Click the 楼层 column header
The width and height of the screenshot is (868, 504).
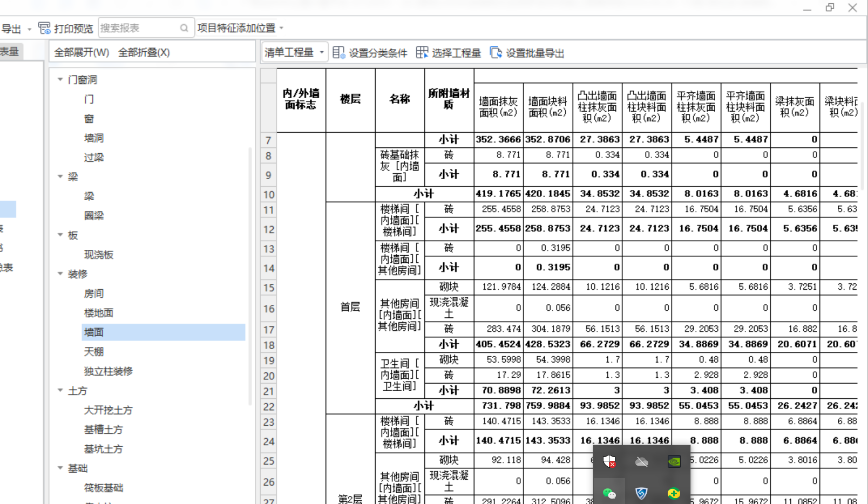point(350,100)
